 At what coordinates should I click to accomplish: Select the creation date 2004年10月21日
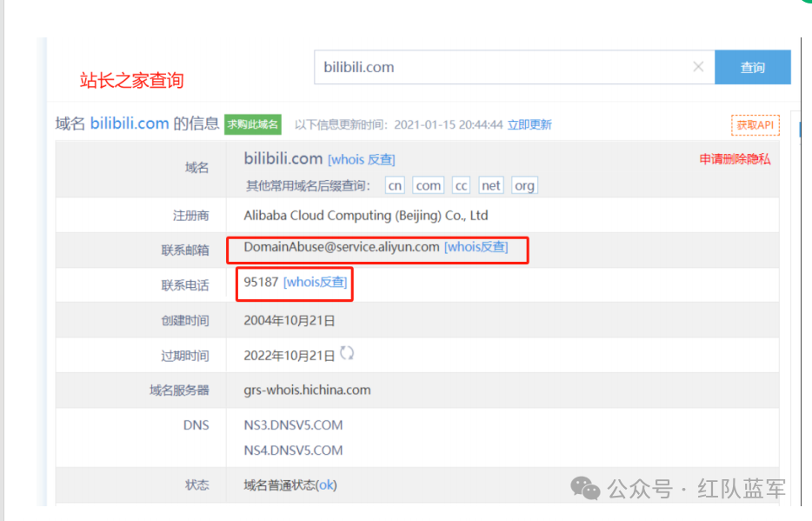click(x=289, y=321)
